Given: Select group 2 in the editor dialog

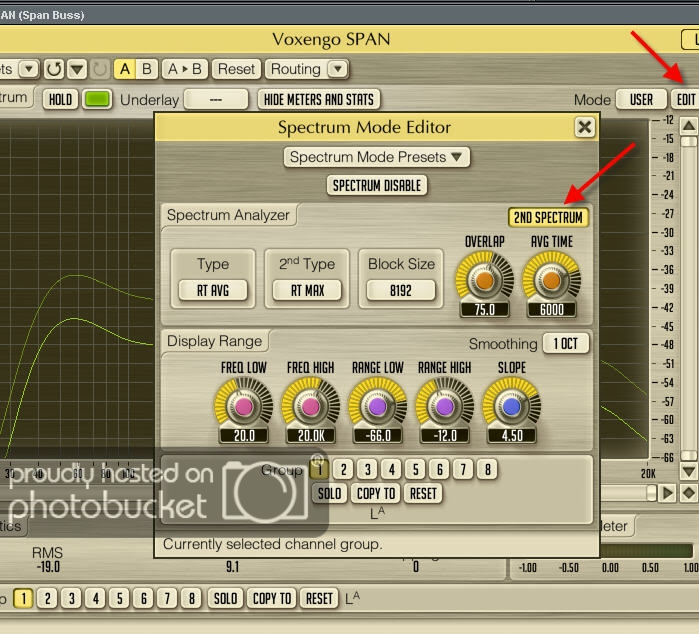Looking at the screenshot, I should (x=343, y=469).
